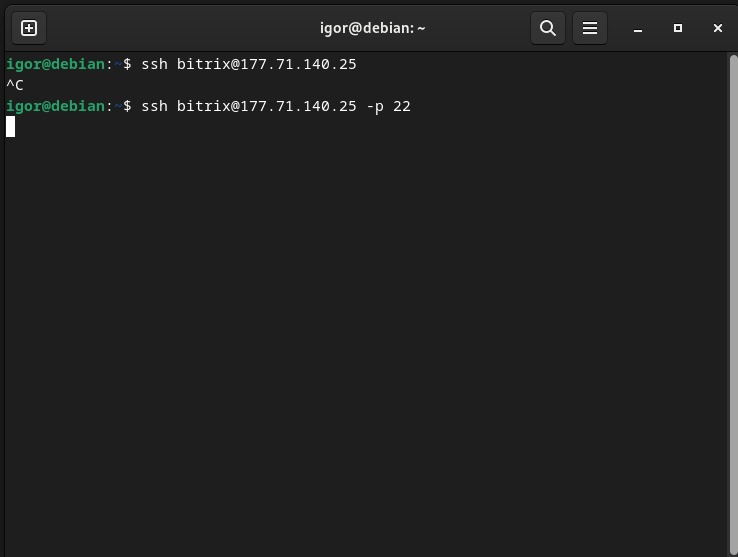Open a new terminal tab

[29, 28]
